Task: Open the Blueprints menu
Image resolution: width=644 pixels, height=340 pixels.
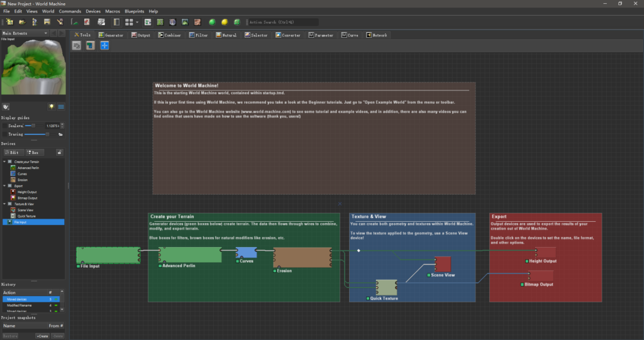Action: (x=134, y=11)
